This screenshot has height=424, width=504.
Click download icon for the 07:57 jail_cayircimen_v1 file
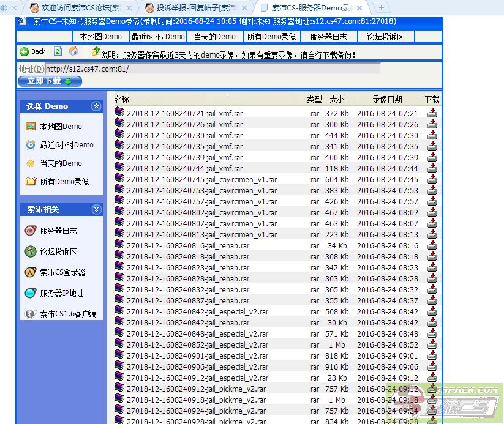[432, 201]
